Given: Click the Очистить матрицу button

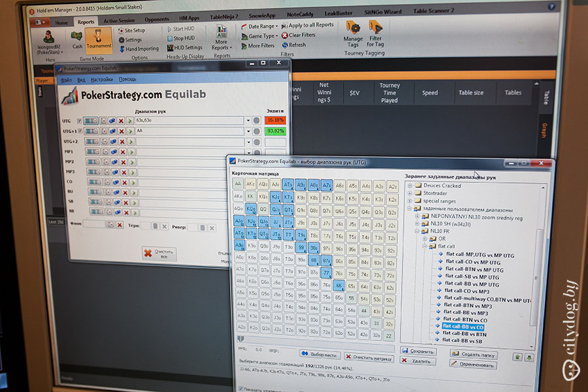Looking at the screenshot, I should tap(369, 357).
